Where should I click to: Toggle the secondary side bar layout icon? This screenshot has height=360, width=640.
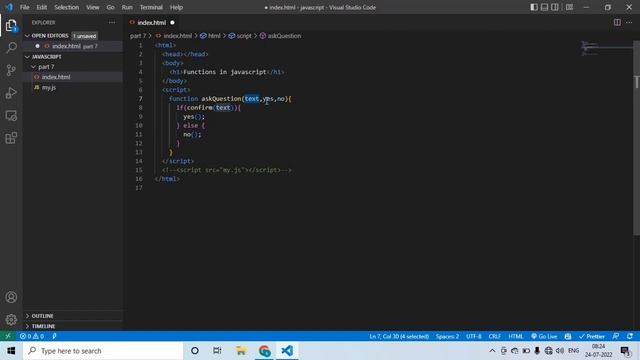coord(555,7)
